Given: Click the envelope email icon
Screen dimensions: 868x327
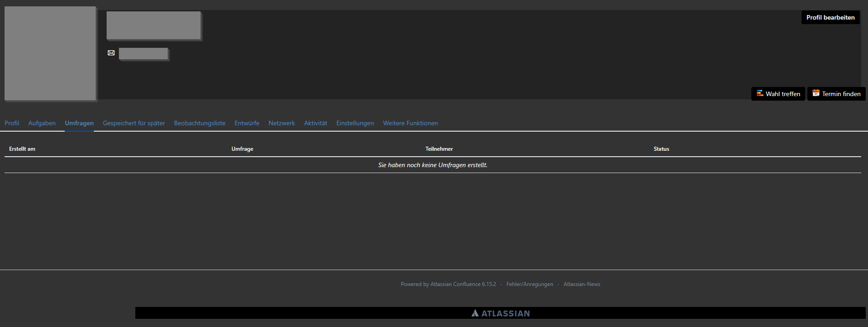Looking at the screenshot, I should coord(111,53).
